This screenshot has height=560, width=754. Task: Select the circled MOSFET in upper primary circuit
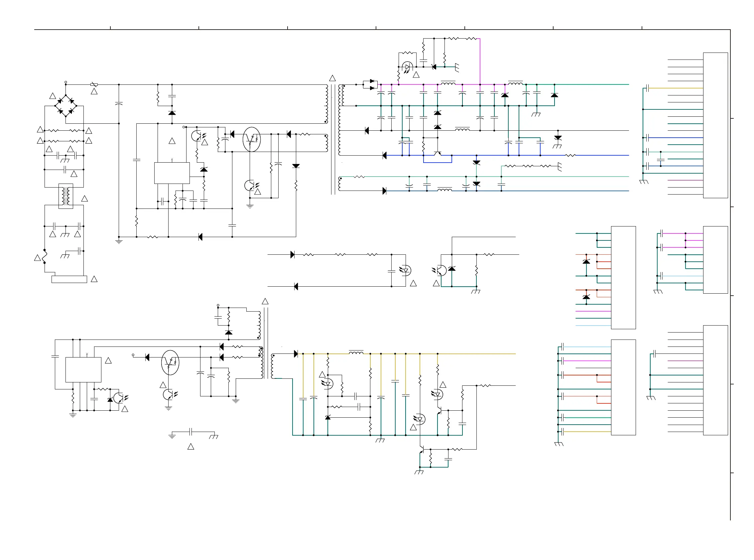[251, 139]
